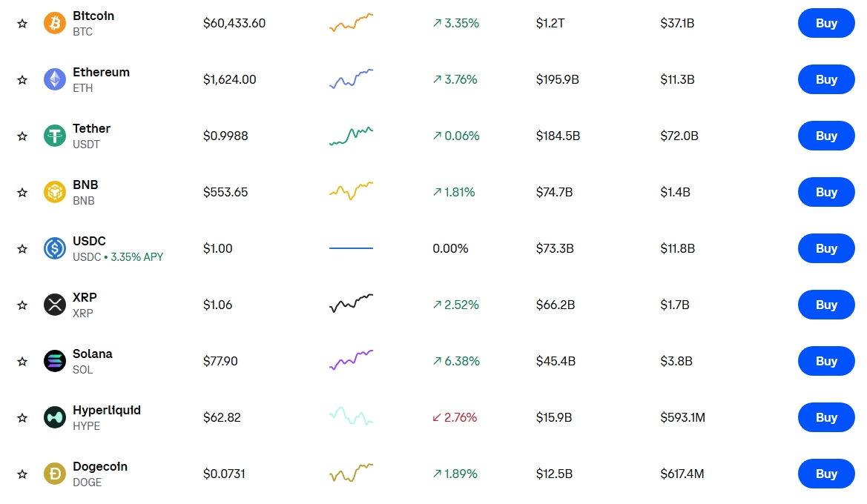This screenshot has height=504, width=867.
Task: Toggle the watchlist star for Tether
Action: click(22, 136)
